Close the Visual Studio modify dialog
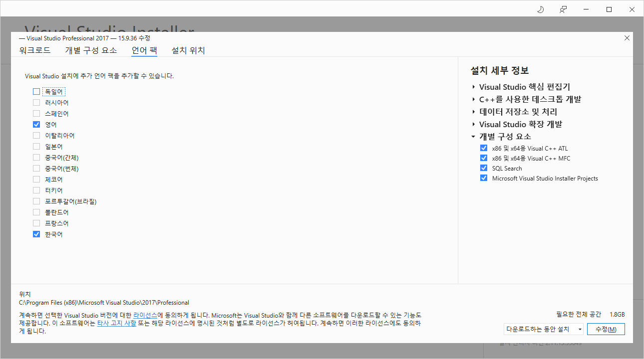 [x=627, y=38]
